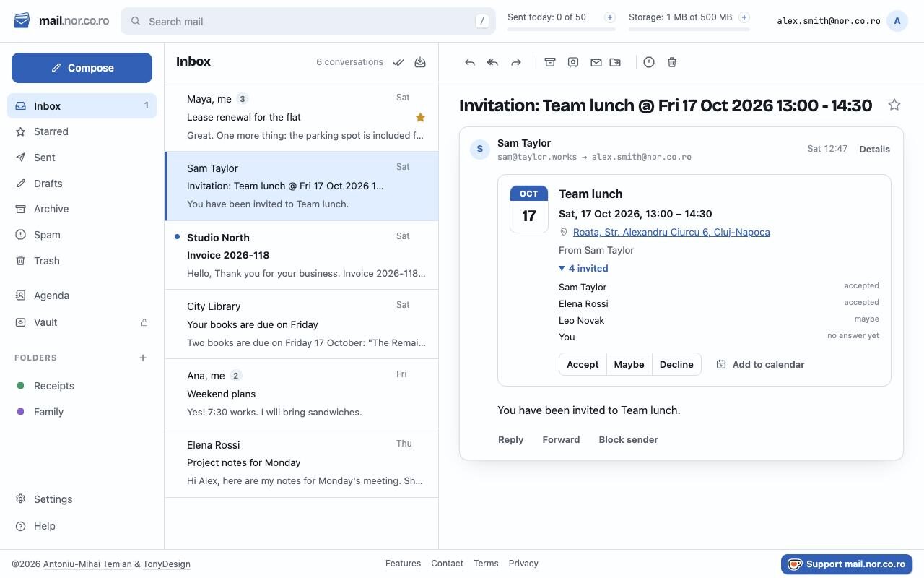Select the Family folder
924x578 pixels.
[x=82, y=412]
